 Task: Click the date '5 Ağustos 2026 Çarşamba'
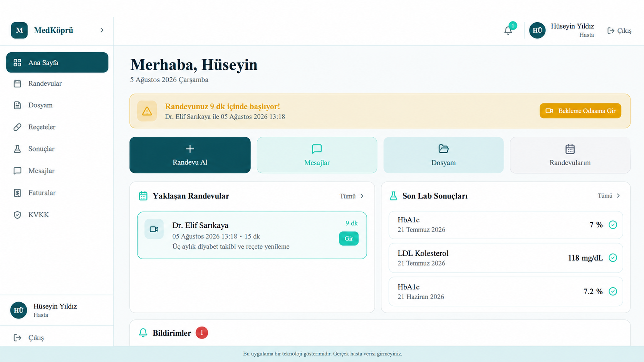(x=169, y=80)
